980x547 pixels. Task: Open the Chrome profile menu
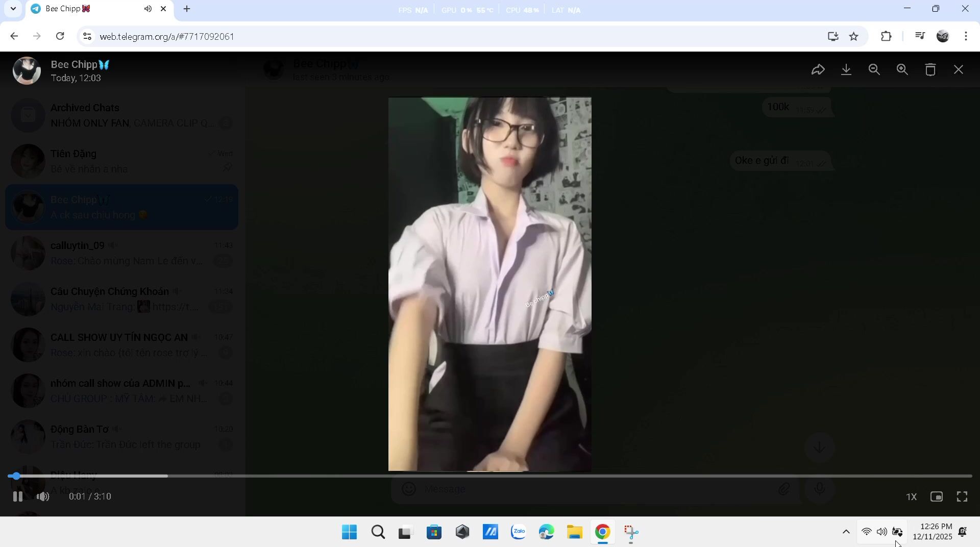pyautogui.click(x=943, y=36)
